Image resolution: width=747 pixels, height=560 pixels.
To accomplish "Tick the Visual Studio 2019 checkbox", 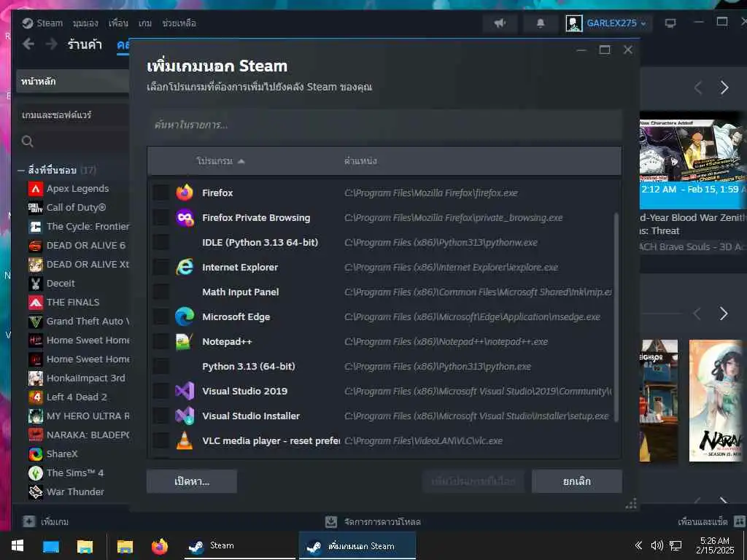I will (x=160, y=391).
